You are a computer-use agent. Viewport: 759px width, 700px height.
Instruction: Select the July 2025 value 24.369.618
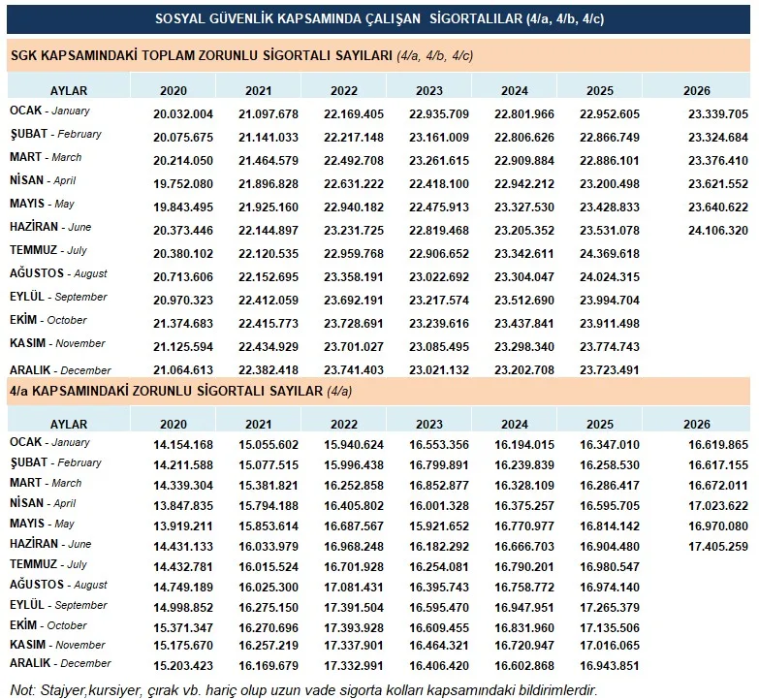pyautogui.click(x=610, y=254)
